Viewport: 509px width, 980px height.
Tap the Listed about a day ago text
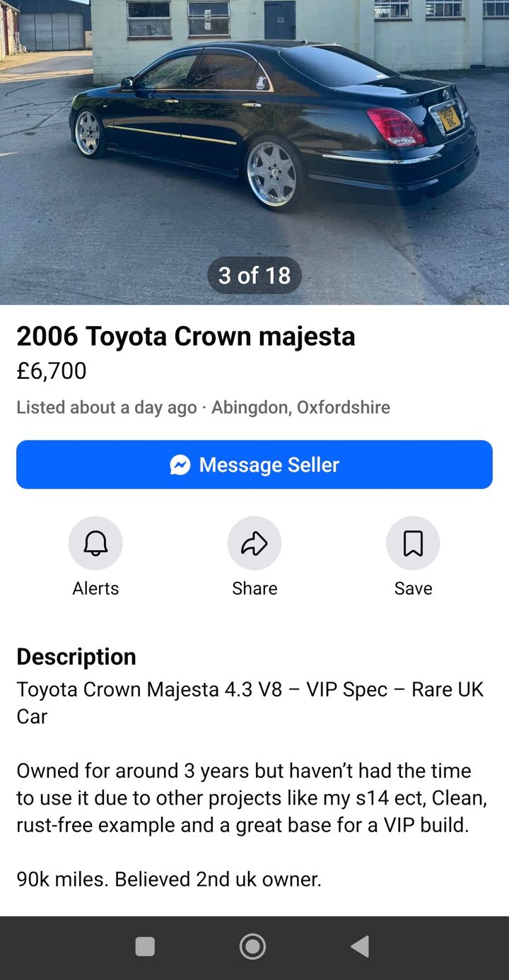[107, 407]
